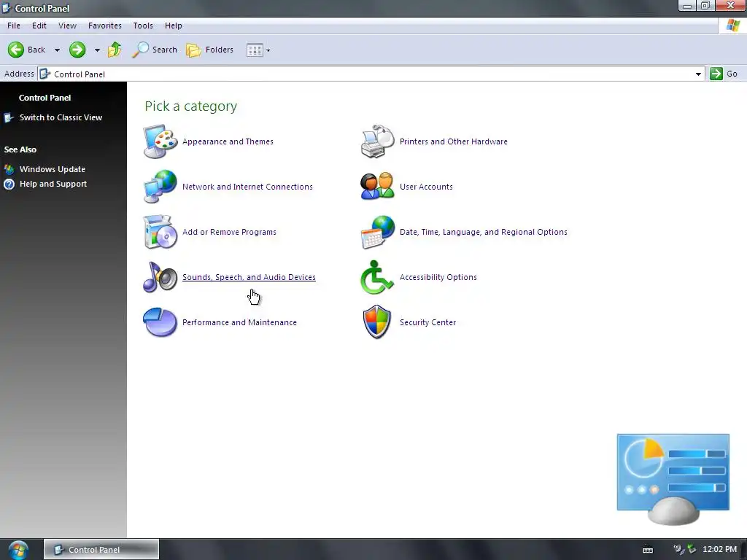
Task: Open the Add or Remove Programs link
Action: [229, 232]
